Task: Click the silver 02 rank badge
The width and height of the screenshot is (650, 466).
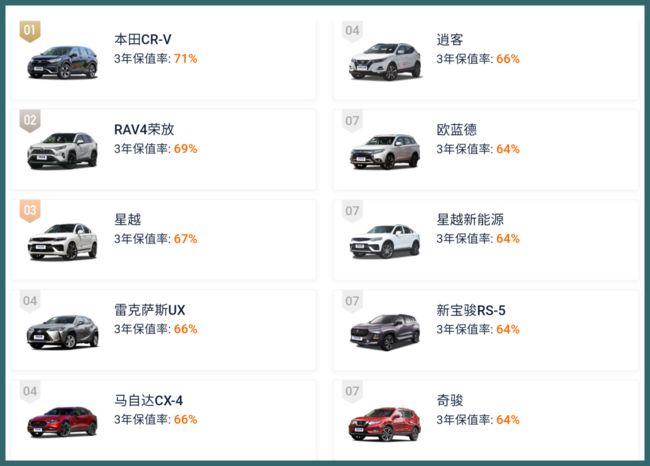Action: 30,121
